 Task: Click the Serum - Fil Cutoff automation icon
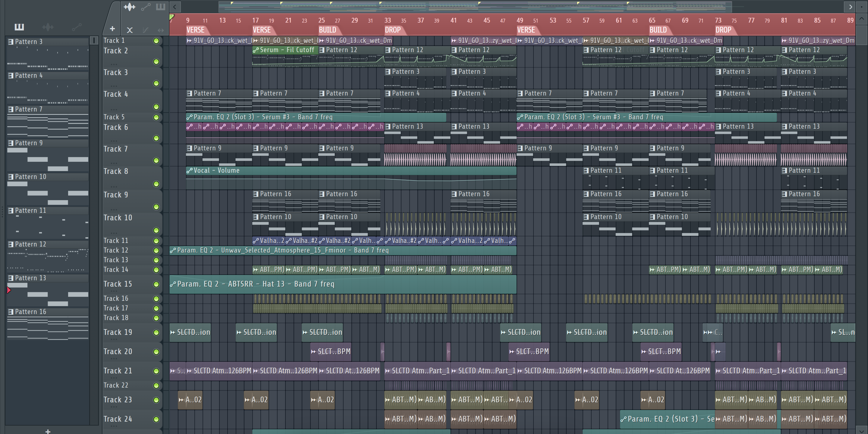coord(256,50)
